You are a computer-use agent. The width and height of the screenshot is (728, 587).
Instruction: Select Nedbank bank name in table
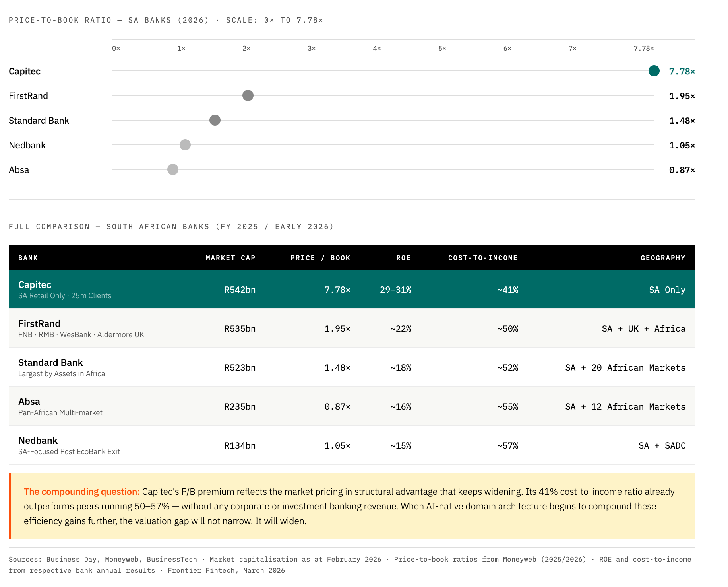coord(38,441)
